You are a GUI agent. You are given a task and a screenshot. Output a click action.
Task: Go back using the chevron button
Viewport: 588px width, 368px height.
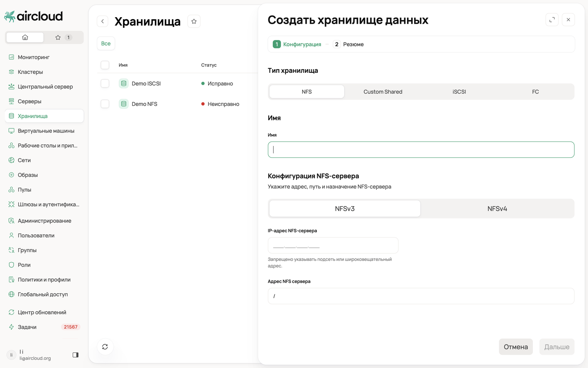coord(102,21)
